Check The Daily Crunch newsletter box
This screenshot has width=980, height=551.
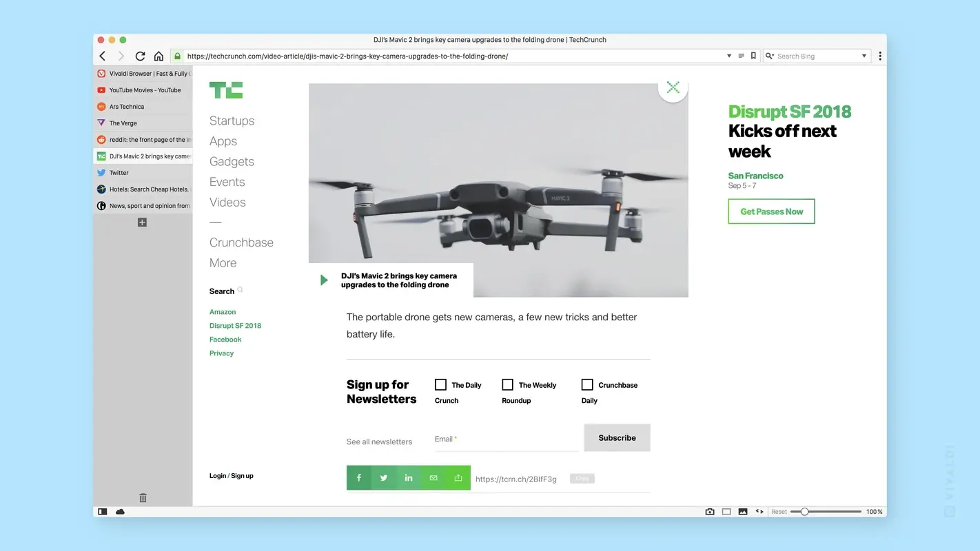pyautogui.click(x=440, y=384)
